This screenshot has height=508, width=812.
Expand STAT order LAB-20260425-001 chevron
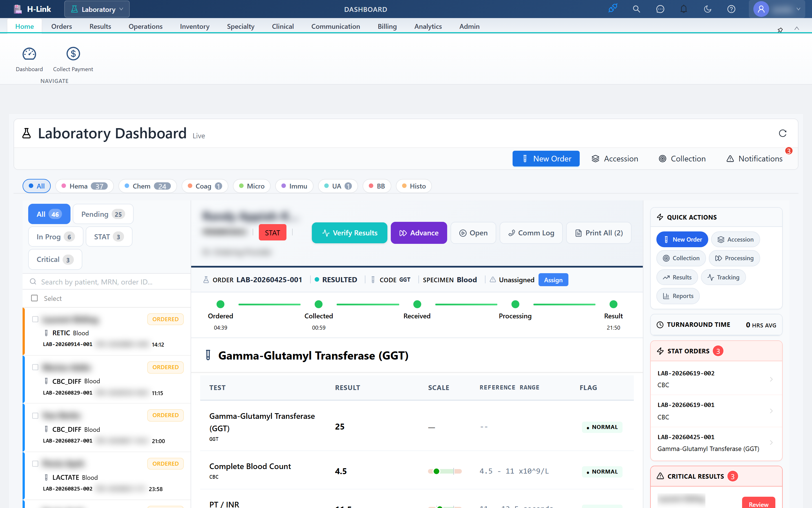[x=771, y=443]
